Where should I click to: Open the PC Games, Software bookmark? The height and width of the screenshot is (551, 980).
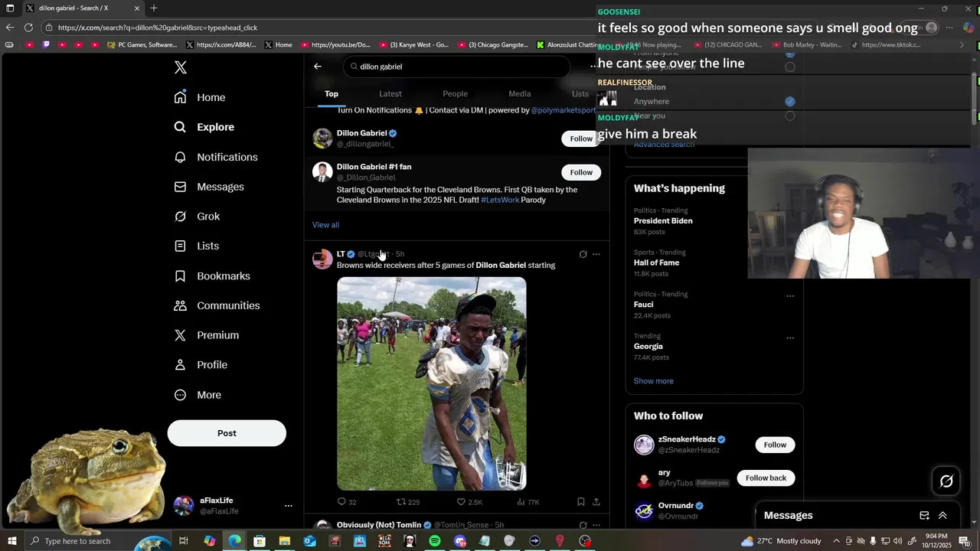pyautogui.click(x=142, y=45)
